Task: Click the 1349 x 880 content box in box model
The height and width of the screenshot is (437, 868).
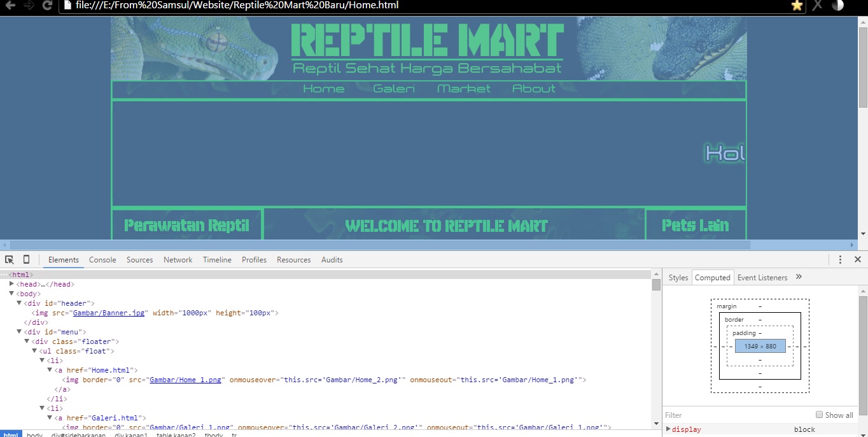Action: click(x=759, y=346)
